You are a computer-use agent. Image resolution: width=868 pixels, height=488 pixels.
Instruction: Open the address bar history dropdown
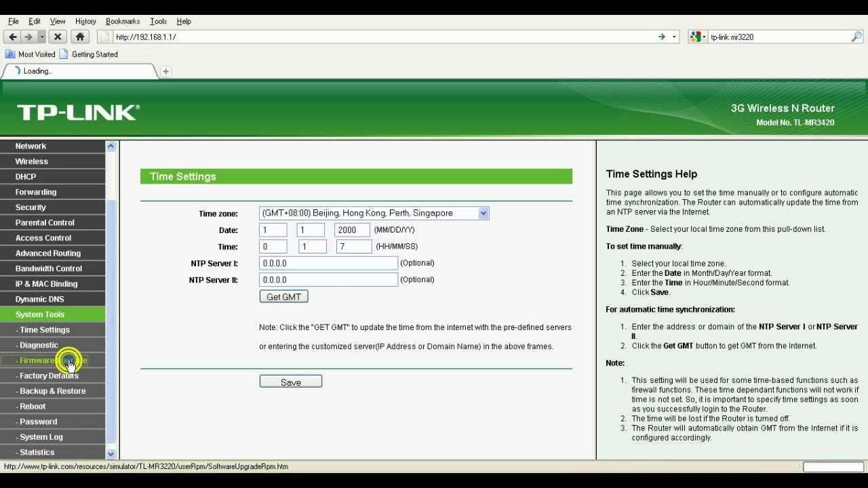(674, 37)
